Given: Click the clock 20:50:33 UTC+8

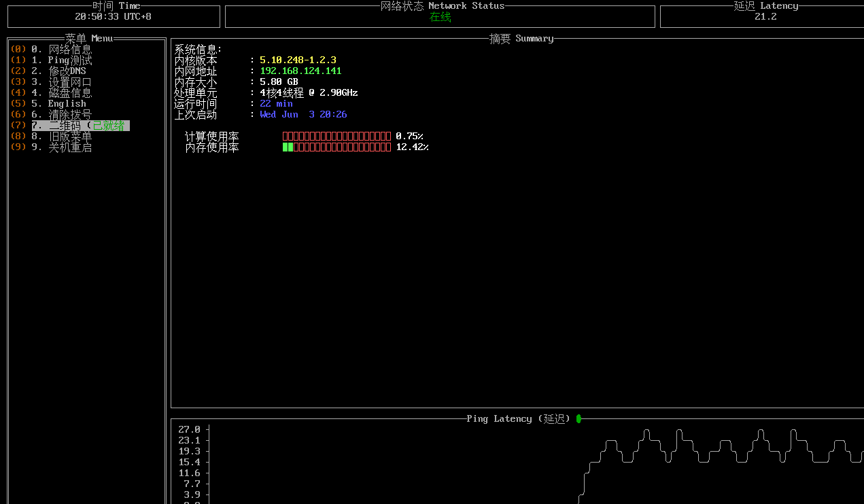Looking at the screenshot, I should pos(113,16).
